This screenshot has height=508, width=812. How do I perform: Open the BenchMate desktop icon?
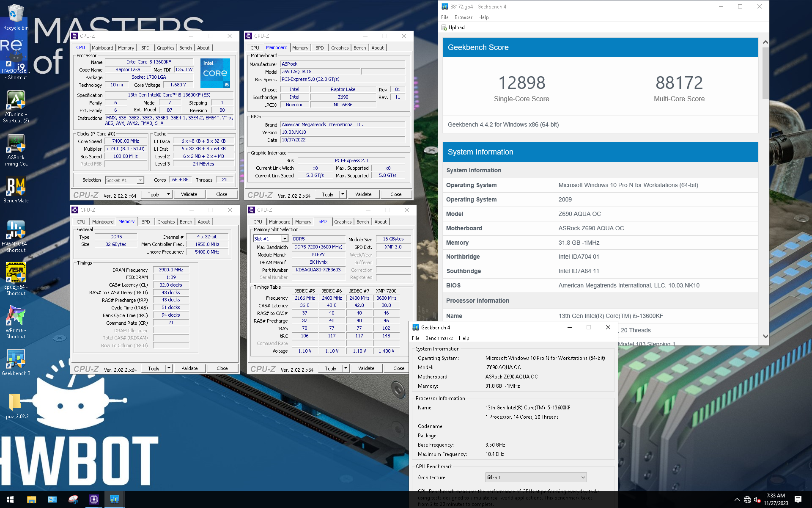pos(16,190)
